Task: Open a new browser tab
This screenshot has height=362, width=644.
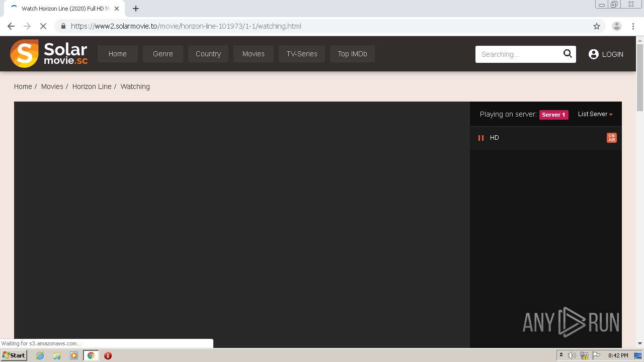Action: (136, 9)
